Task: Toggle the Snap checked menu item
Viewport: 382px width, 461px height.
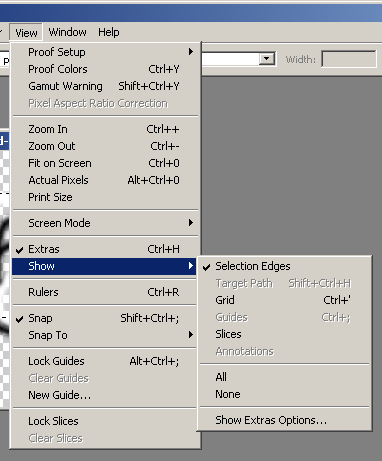Action: (x=104, y=318)
